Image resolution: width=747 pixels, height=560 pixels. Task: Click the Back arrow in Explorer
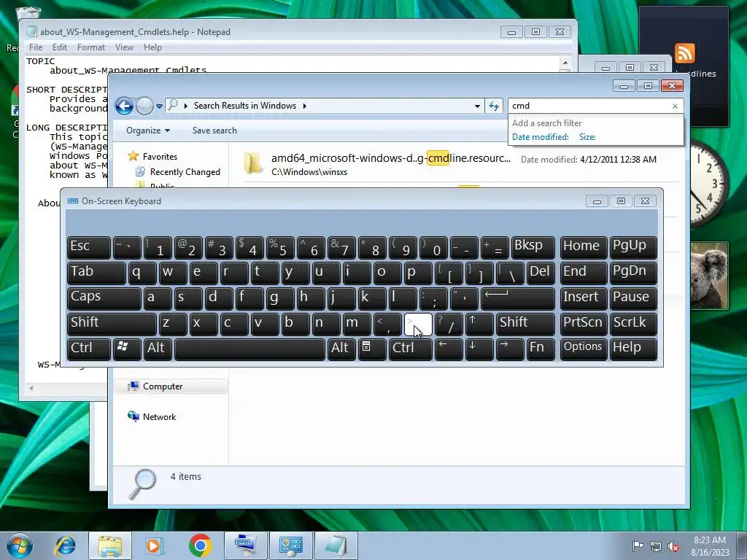tap(124, 106)
